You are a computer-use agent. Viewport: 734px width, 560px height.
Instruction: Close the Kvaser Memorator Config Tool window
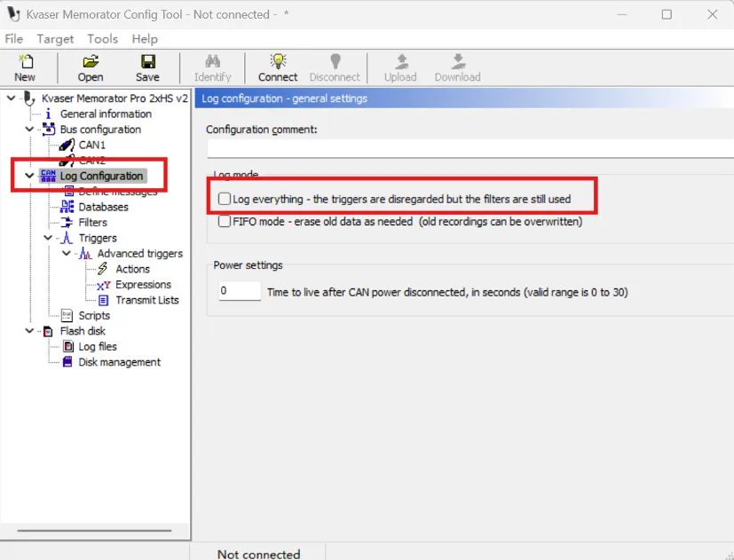[712, 14]
